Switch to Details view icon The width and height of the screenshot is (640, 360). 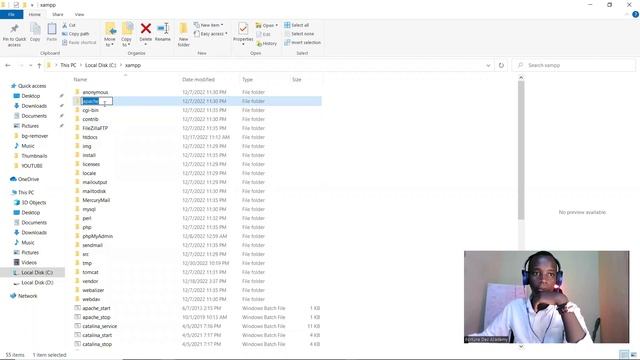click(624, 354)
